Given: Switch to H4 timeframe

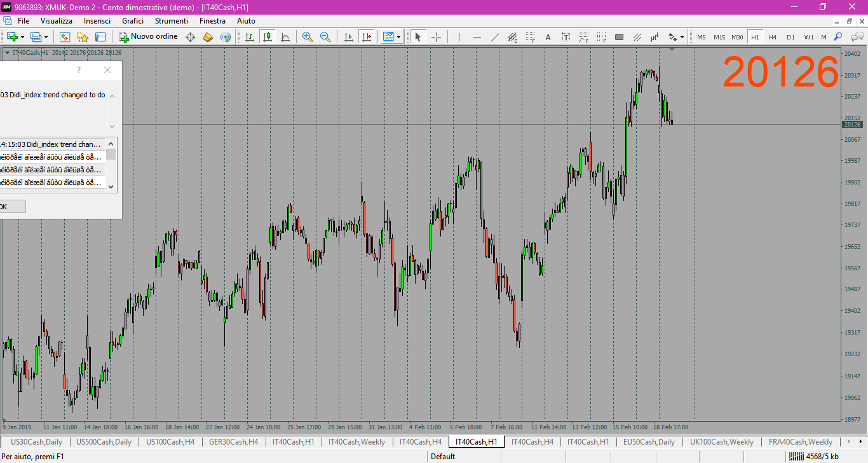Looking at the screenshot, I should point(773,37).
